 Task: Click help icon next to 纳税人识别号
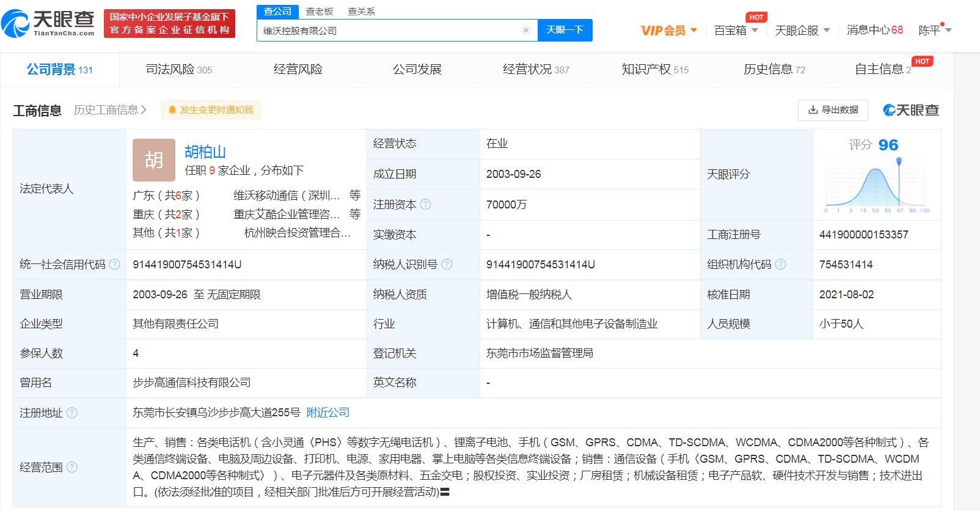(x=447, y=264)
